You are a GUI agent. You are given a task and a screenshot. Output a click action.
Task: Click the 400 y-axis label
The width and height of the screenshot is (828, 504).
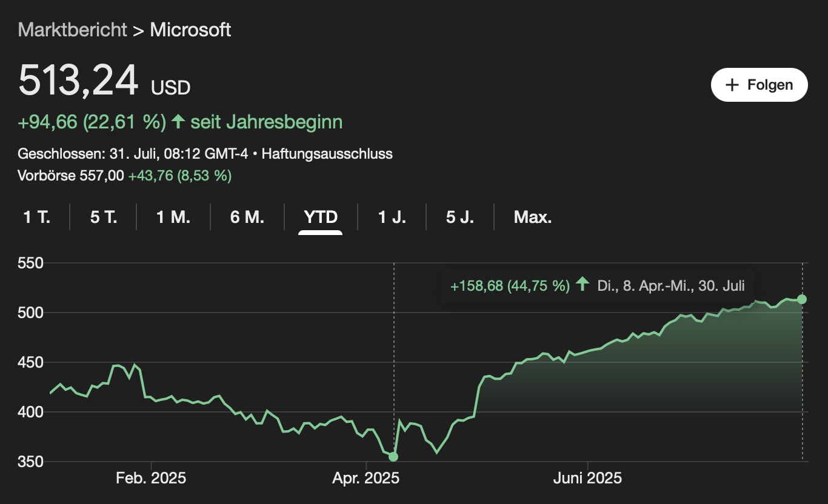pyautogui.click(x=30, y=413)
